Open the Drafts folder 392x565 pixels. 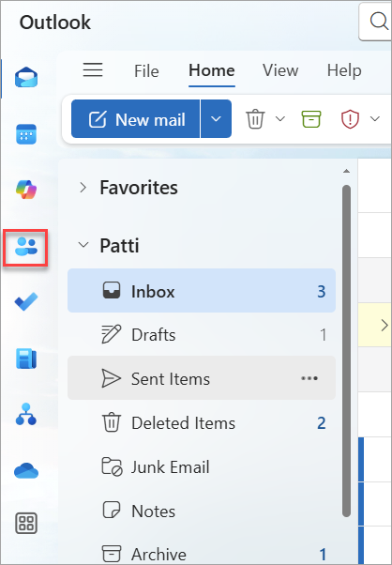click(202, 334)
